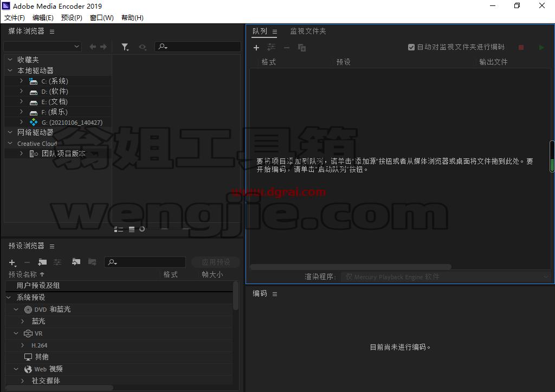
Task: Expand the E: (文档) drive
Action: coord(21,101)
